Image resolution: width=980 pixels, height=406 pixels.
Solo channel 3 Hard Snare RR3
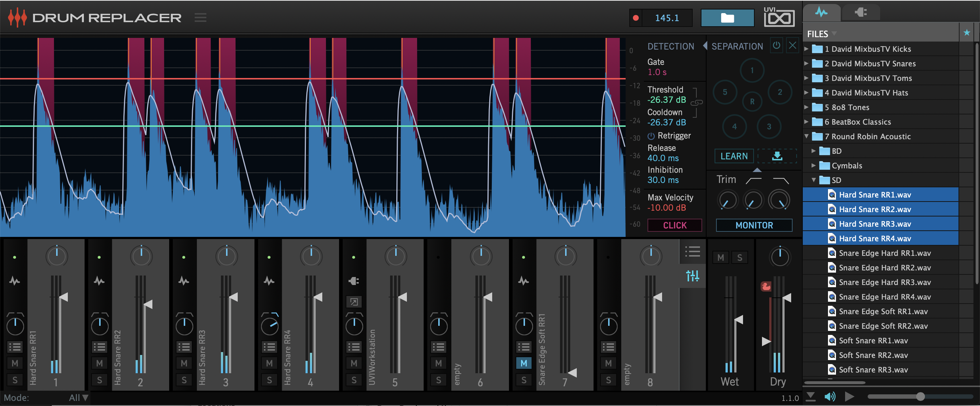184,380
